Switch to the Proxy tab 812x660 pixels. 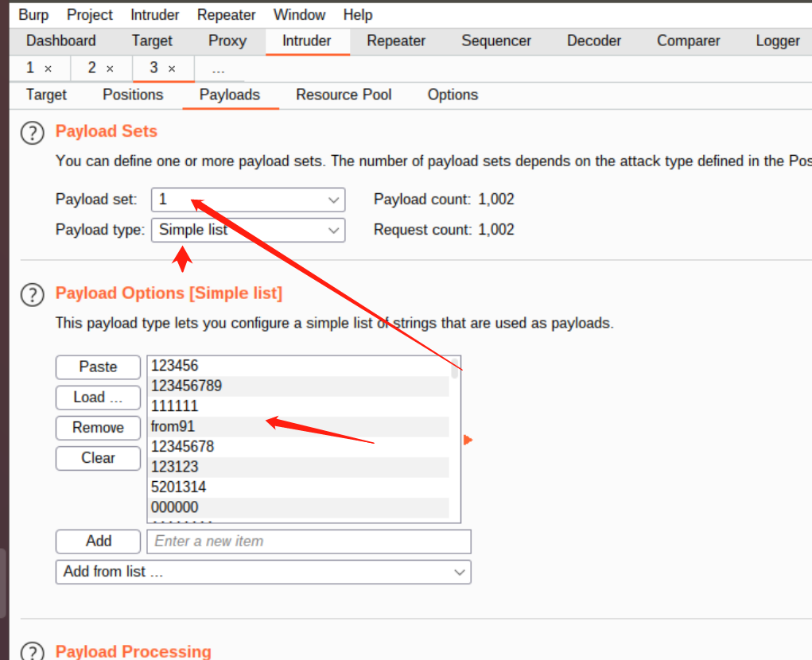click(x=227, y=41)
